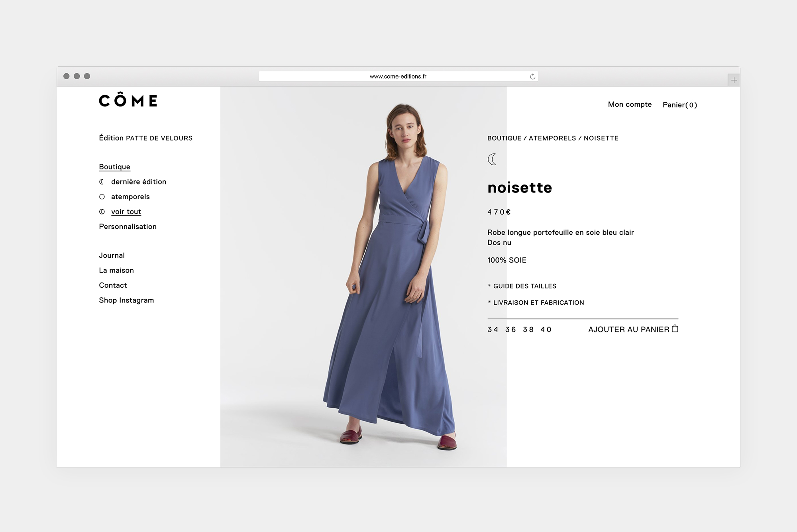This screenshot has width=797, height=532.
Task: Click the crescent icon beside dernière édition
Action: click(x=102, y=182)
